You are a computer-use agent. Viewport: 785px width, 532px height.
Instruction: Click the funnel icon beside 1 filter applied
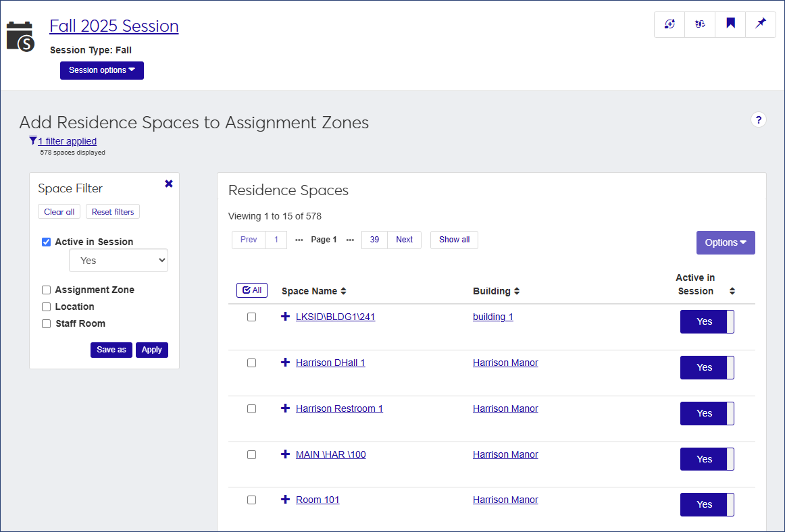[x=33, y=140]
